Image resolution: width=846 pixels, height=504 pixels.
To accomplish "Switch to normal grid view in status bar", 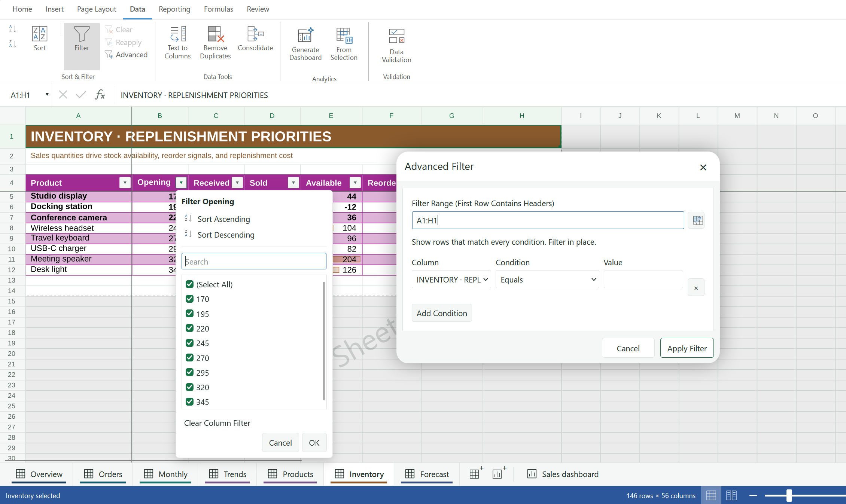I will pyautogui.click(x=711, y=495).
